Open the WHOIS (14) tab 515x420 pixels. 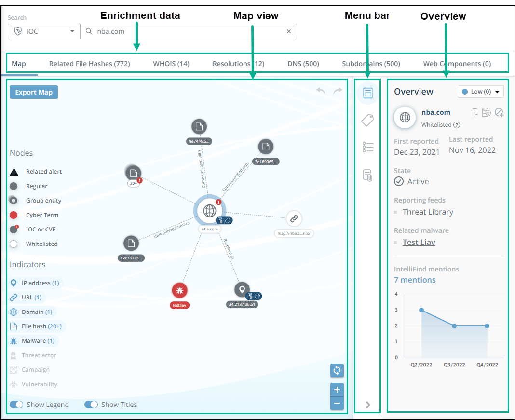click(x=171, y=64)
